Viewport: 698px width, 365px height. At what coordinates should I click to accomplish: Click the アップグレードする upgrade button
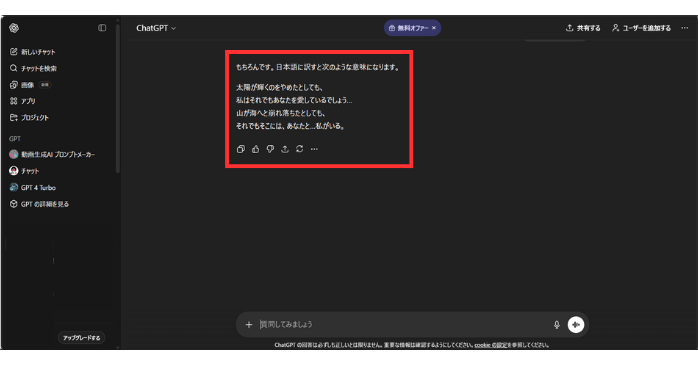(81, 338)
